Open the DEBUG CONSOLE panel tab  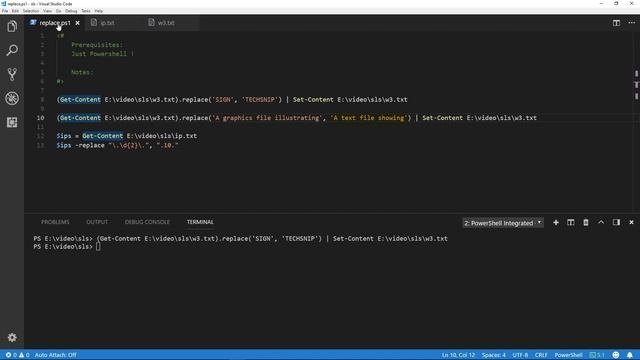[x=147, y=222]
